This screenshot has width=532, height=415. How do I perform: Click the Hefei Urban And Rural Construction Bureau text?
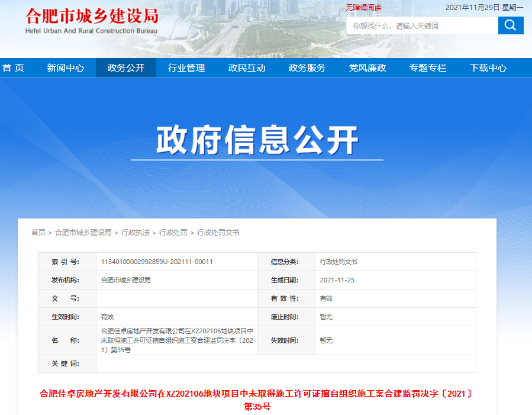click(x=91, y=31)
